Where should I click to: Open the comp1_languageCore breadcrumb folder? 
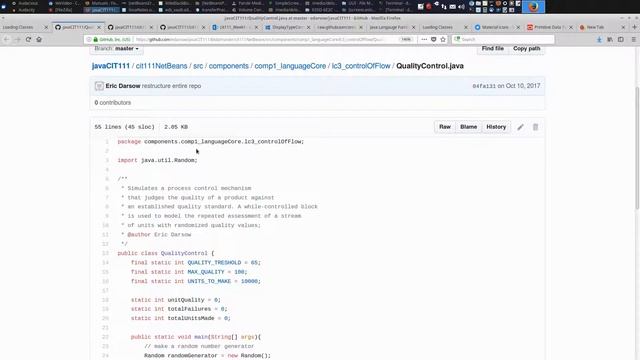point(290,66)
